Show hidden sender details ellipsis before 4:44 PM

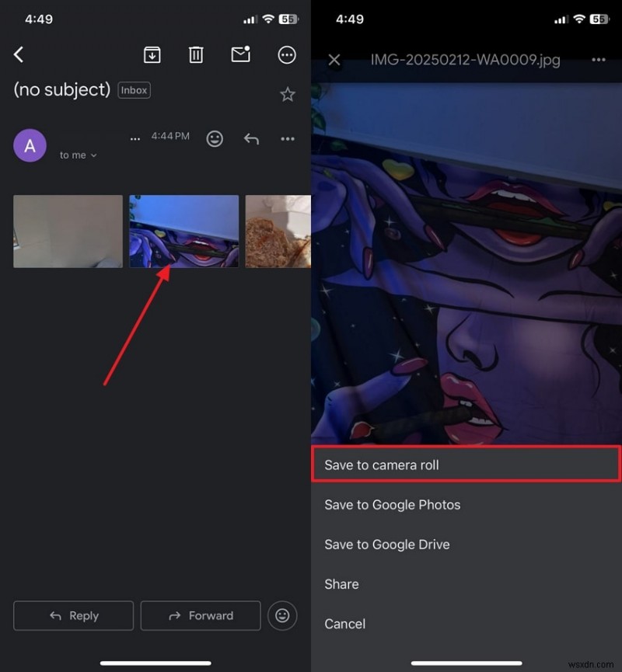pyautogui.click(x=135, y=139)
